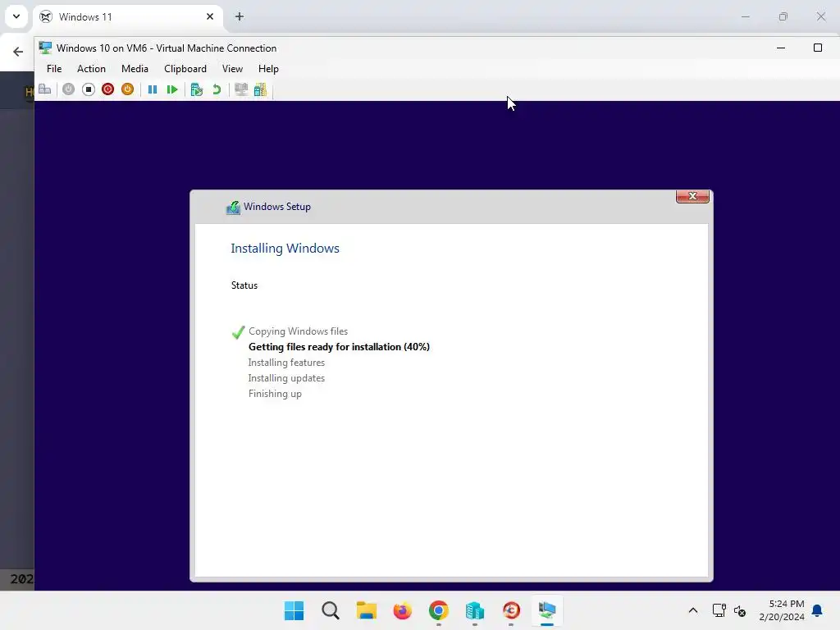
Task: Click "Copying Windows files" step
Action: 299,331
